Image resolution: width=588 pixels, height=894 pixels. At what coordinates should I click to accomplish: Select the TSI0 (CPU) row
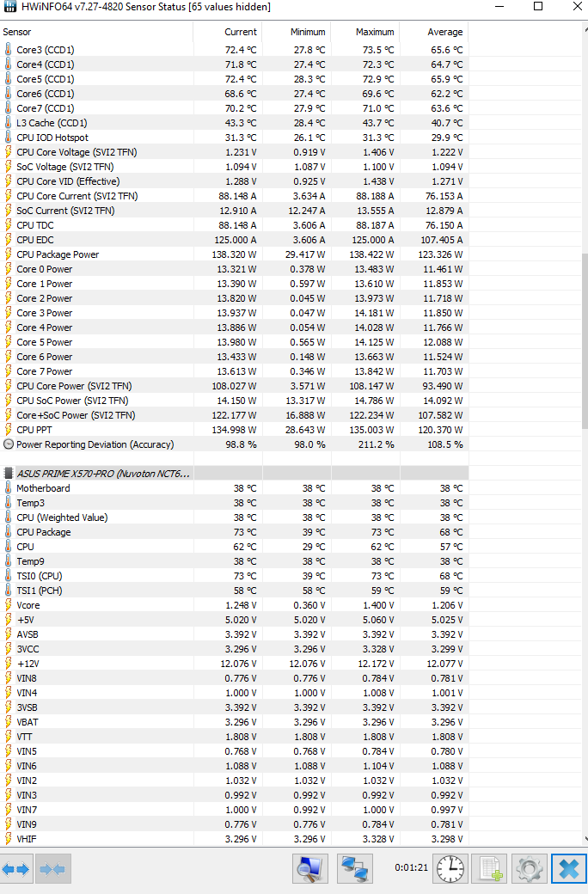(234, 576)
